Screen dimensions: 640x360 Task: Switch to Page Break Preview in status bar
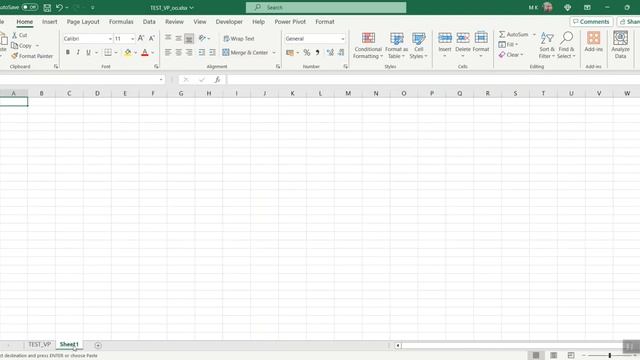click(x=571, y=356)
